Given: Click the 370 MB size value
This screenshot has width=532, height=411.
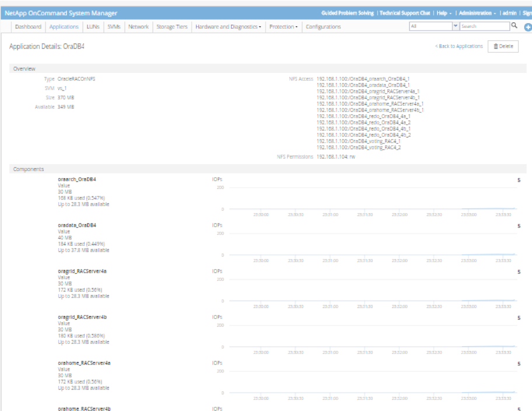Looking at the screenshot, I should click(66, 97).
